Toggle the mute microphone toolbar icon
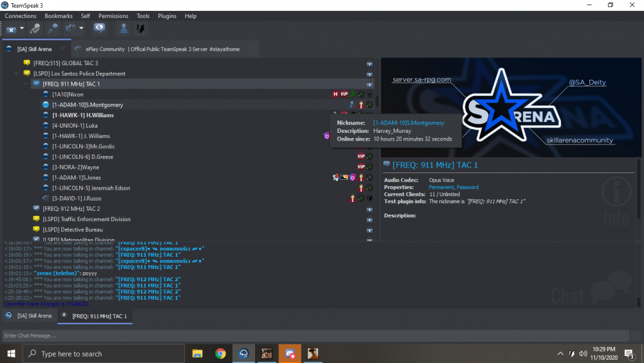 tap(53, 28)
